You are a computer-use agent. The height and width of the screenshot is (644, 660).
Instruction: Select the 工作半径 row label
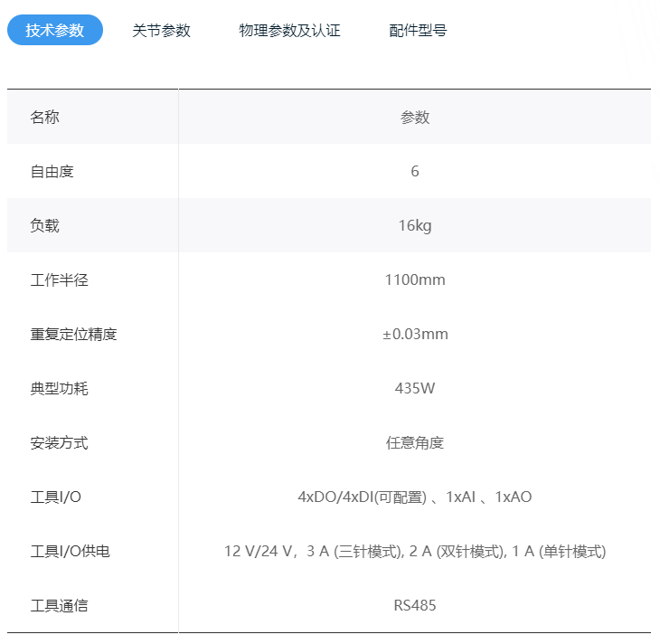60,279
